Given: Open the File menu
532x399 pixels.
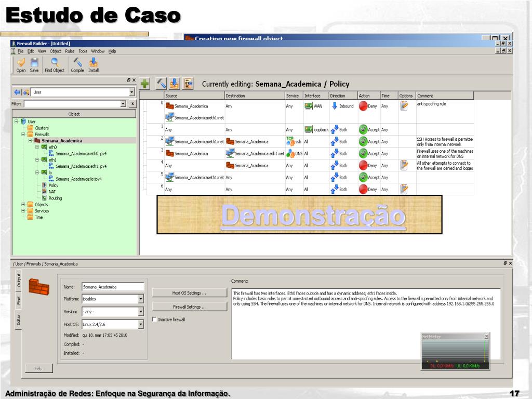Looking at the screenshot, I should [21, 51].
